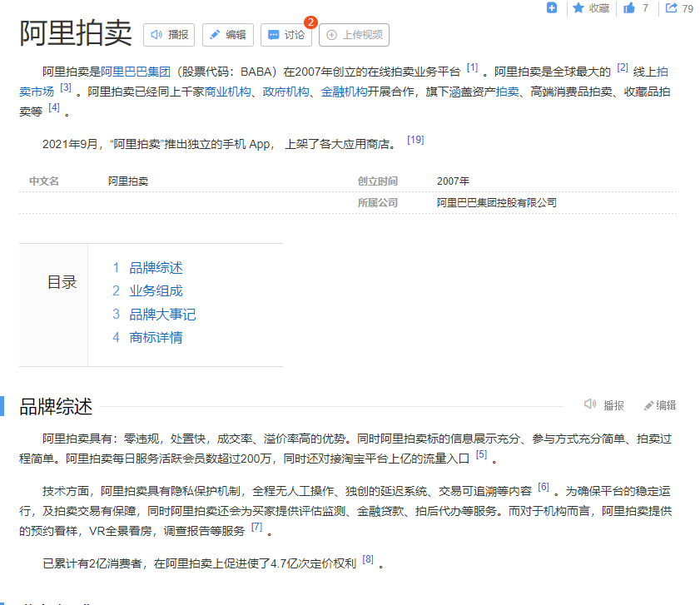Click the red badge on 讨论
Image resolution: width=700 pixels, height=605 pixels.
[310, 22]
